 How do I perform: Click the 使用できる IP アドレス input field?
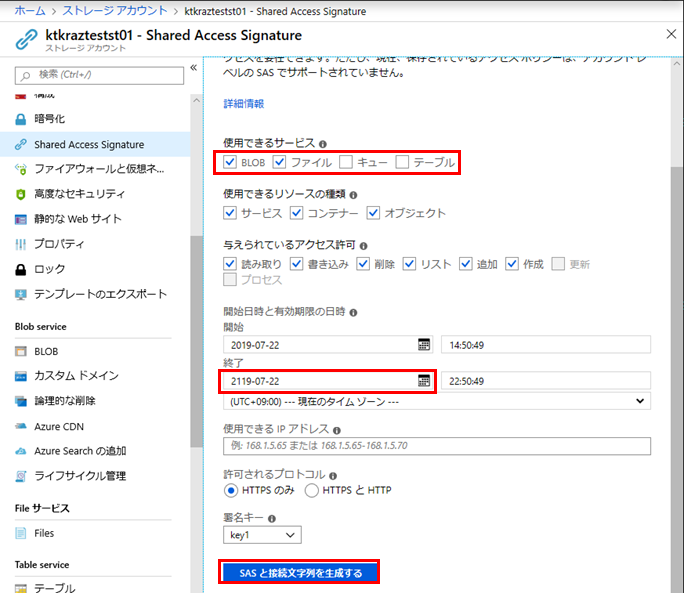pos(437,446)
